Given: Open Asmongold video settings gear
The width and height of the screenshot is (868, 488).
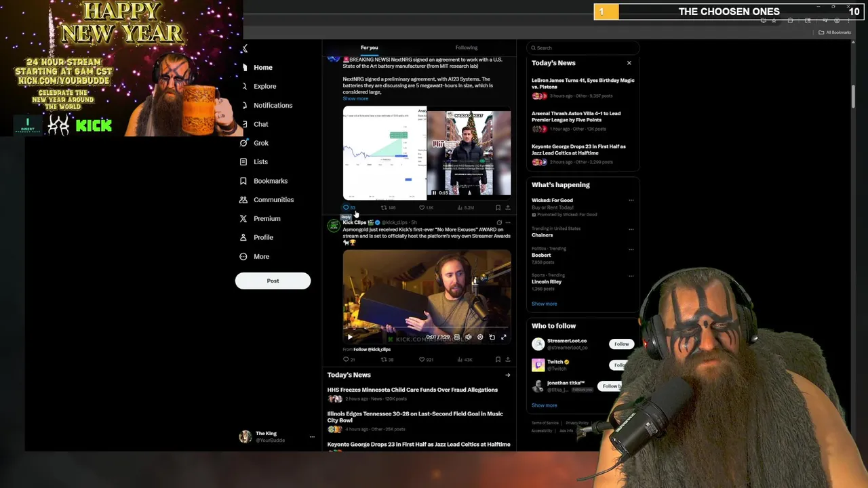Looking at the screenshot, I should point(480,337).
